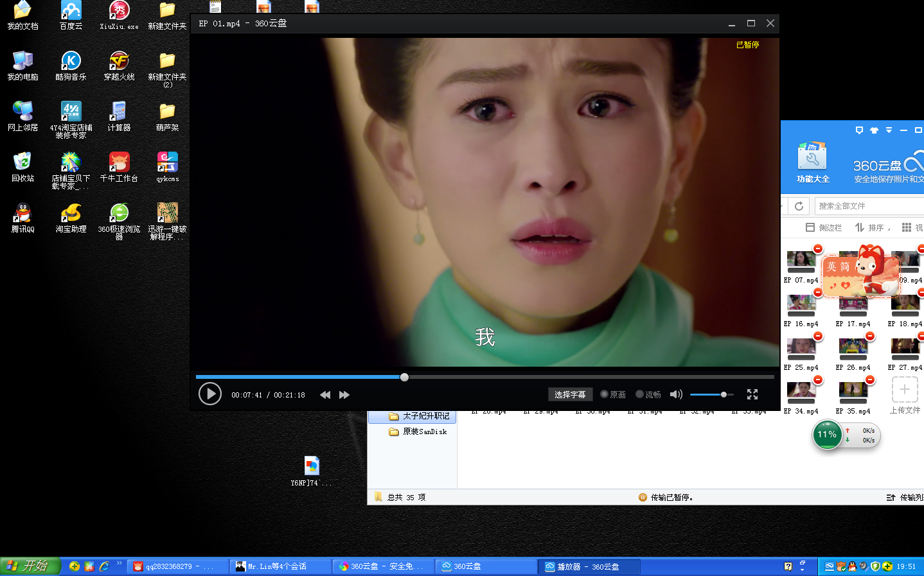Click the rewind button in player
This screenshot has width=924, height=576.
point(325,395)
